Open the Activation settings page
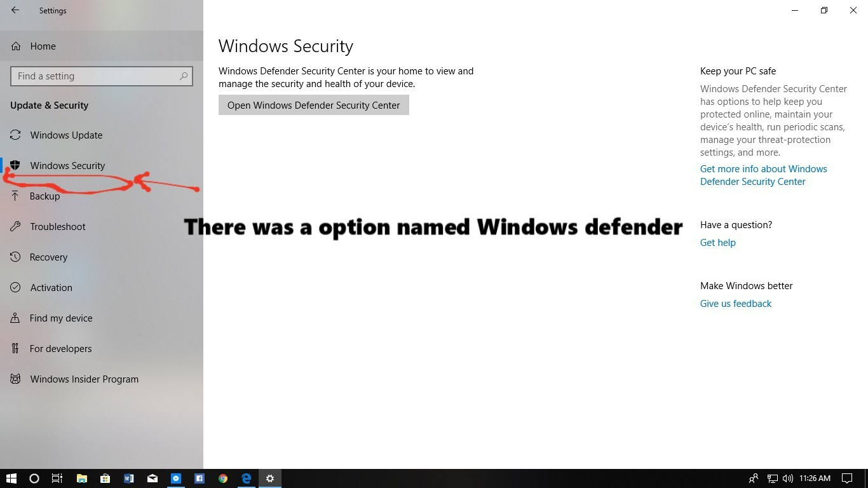This screenshot has width=868, height=488. point(102,288)
